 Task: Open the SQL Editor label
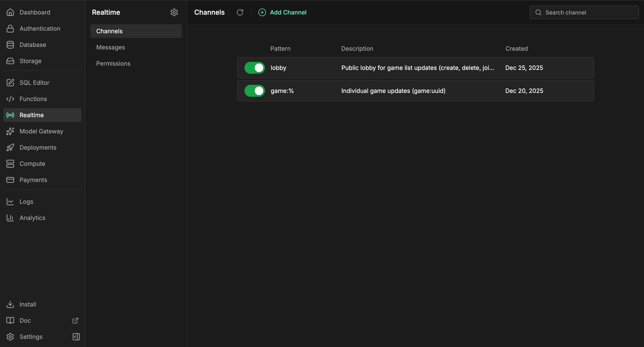[34, 82]
